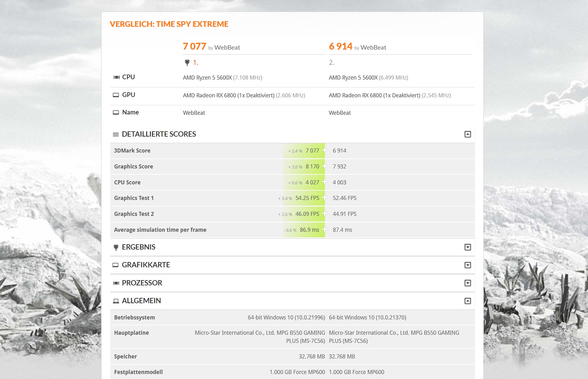Click the 54.25 FPS Graphics Test 1 value
The height and width of the screenshot is (379, 588).
(307, 198)
